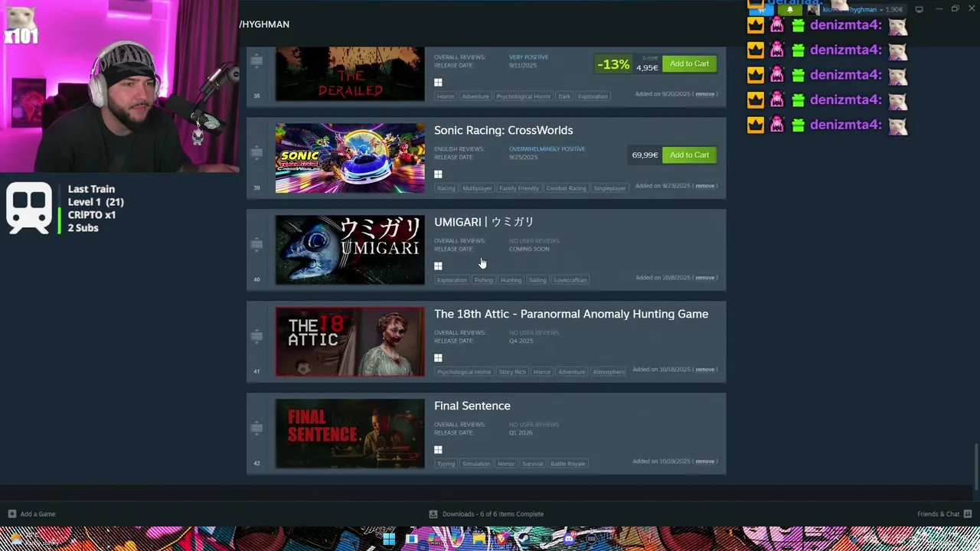Remove The 18th Attic from wishlist
This screenshot has width=980, height=551.
pos(705,370)
